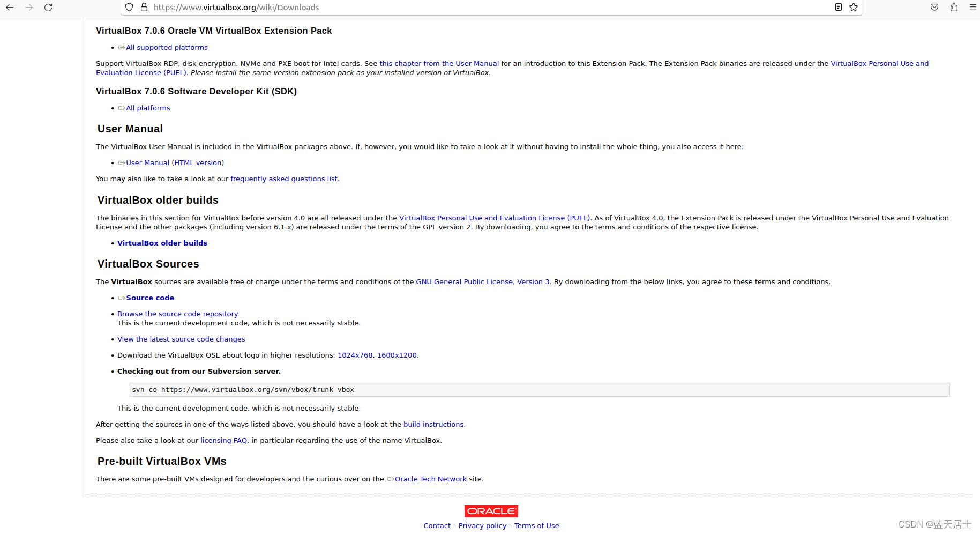Click the Extension Pack 7.0.6 heading
The height and width of the screenshot is (534, 980).
(214, 31)
